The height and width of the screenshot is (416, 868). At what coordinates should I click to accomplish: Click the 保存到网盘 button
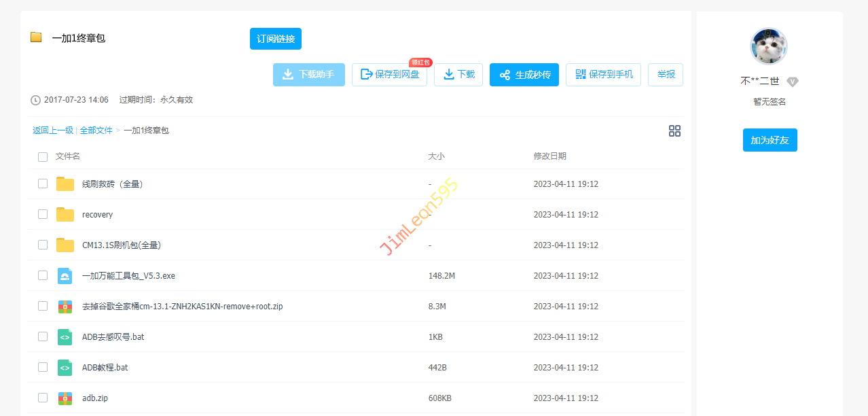pyautogui.click(x=390, y=75)
